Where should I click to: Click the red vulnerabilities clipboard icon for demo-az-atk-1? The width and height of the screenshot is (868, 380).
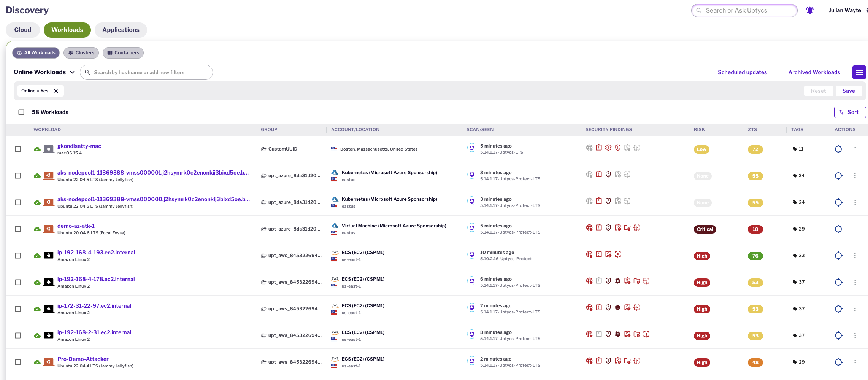coord(599,227)
